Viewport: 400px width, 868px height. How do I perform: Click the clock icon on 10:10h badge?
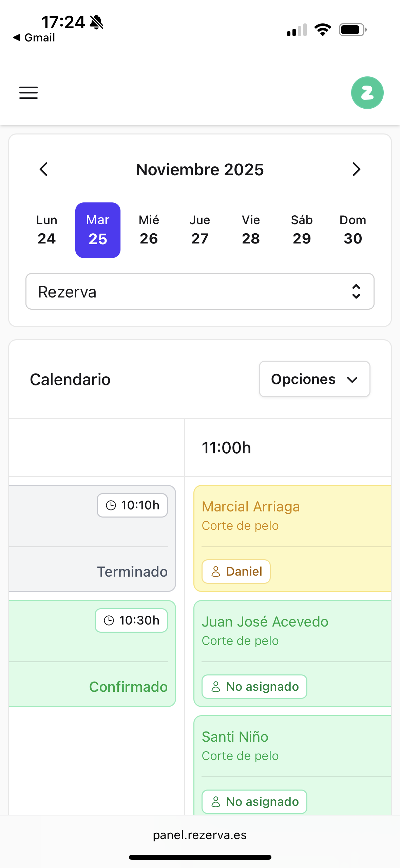(111, 505)
